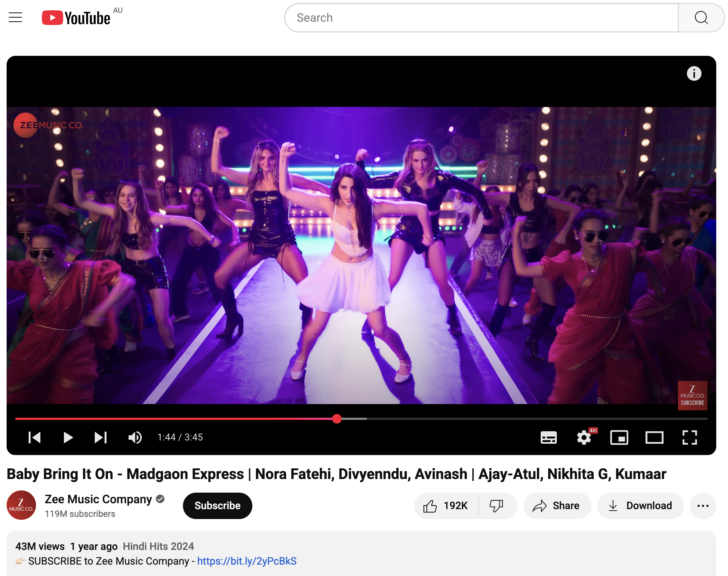Image resolution: width=728 pixels, height=576 pixels.
Task: Switch to theater mode
Action: coord(654,437)
